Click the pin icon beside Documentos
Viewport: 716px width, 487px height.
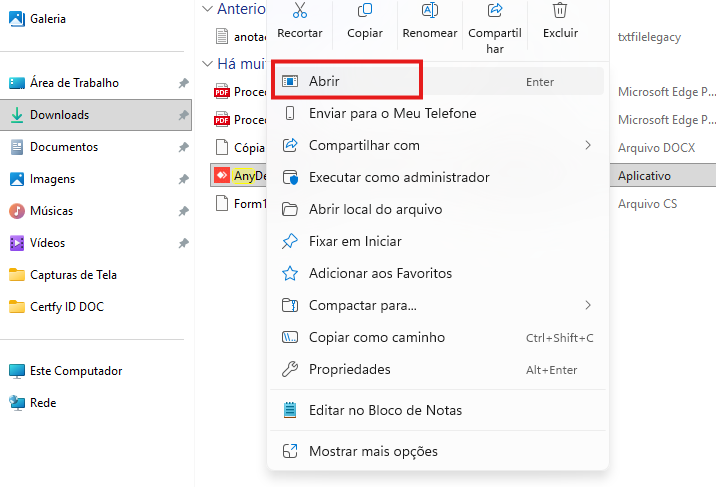(183, 147)
